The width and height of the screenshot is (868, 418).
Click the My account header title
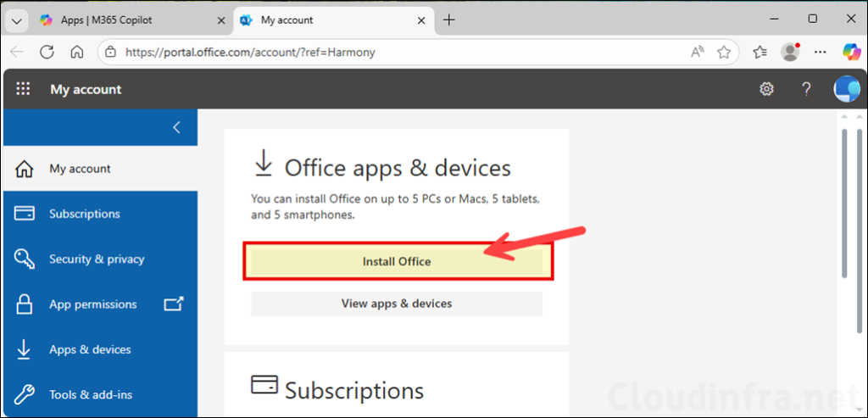coord(86,89)
